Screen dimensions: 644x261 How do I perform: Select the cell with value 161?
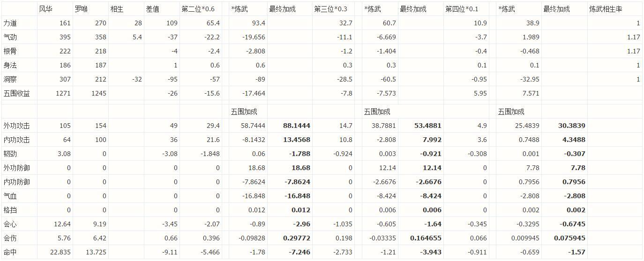65,23
